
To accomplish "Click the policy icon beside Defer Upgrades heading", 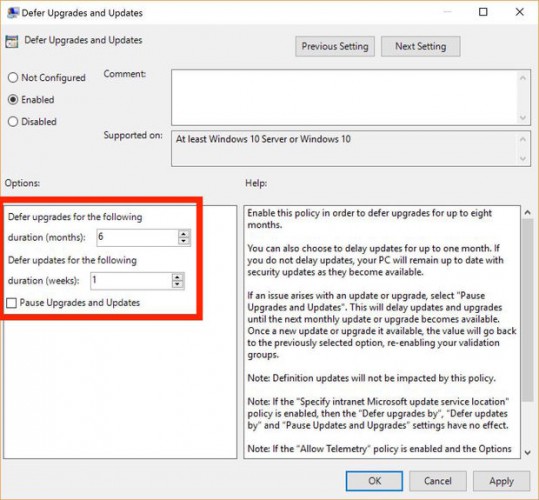I will pyautogui.click(x=11, y=42).
